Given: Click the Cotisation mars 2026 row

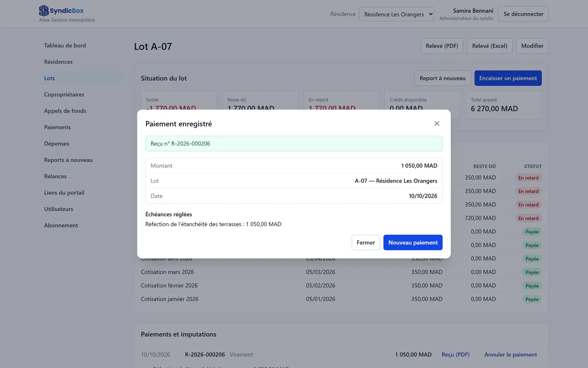Looking at the screenshot, I should click(341, 272).
